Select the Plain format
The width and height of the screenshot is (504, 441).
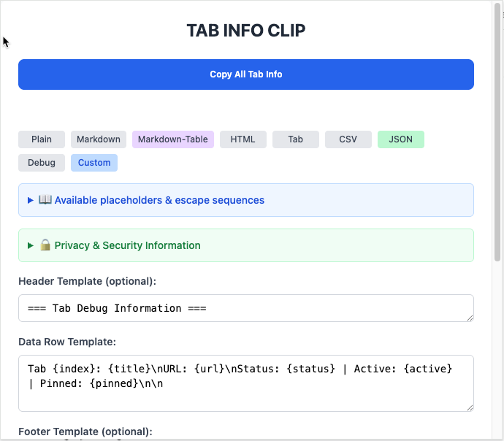click(x=42, y=139)
